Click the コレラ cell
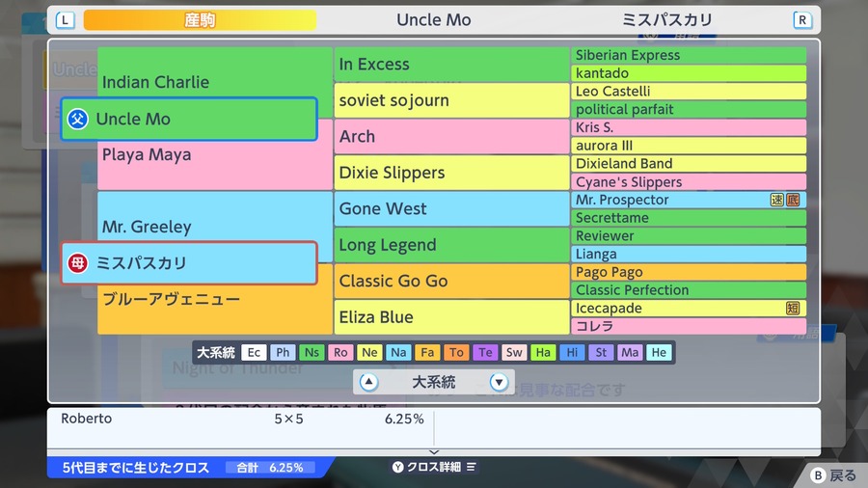 [x=689, y=326]
